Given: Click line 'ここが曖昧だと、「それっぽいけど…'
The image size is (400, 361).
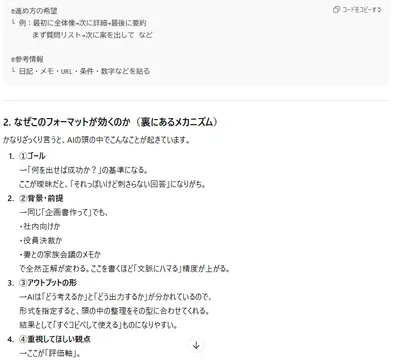Looking at the screenshot, I should 112,184.
